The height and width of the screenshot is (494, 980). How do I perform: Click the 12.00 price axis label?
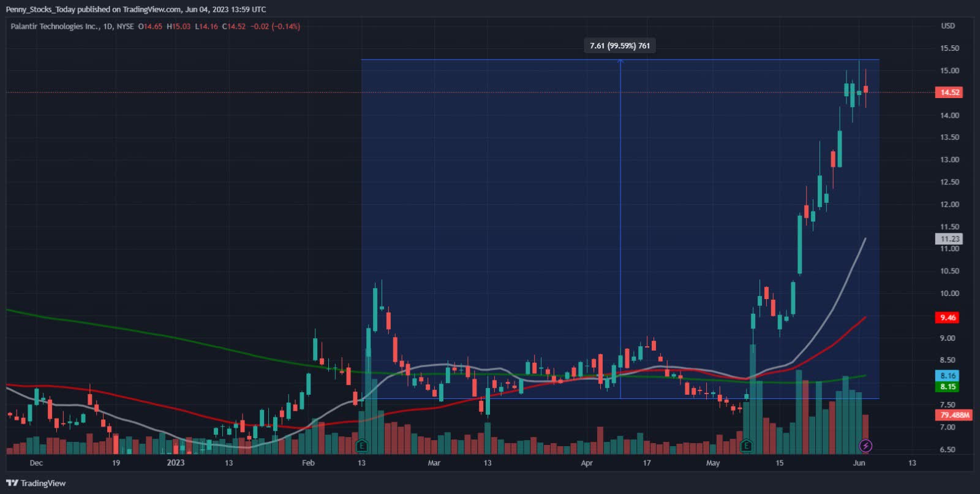949,205
